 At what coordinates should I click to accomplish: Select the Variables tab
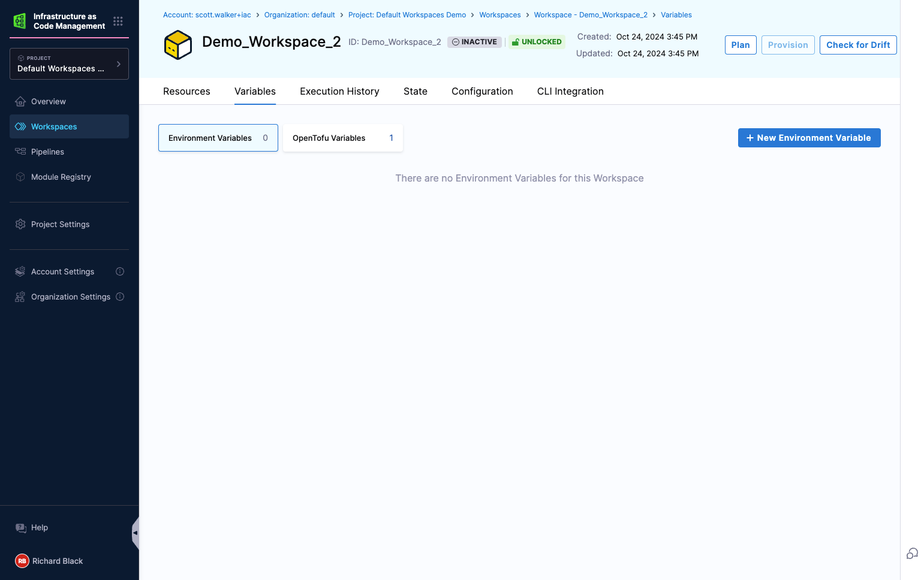[255, 92]
